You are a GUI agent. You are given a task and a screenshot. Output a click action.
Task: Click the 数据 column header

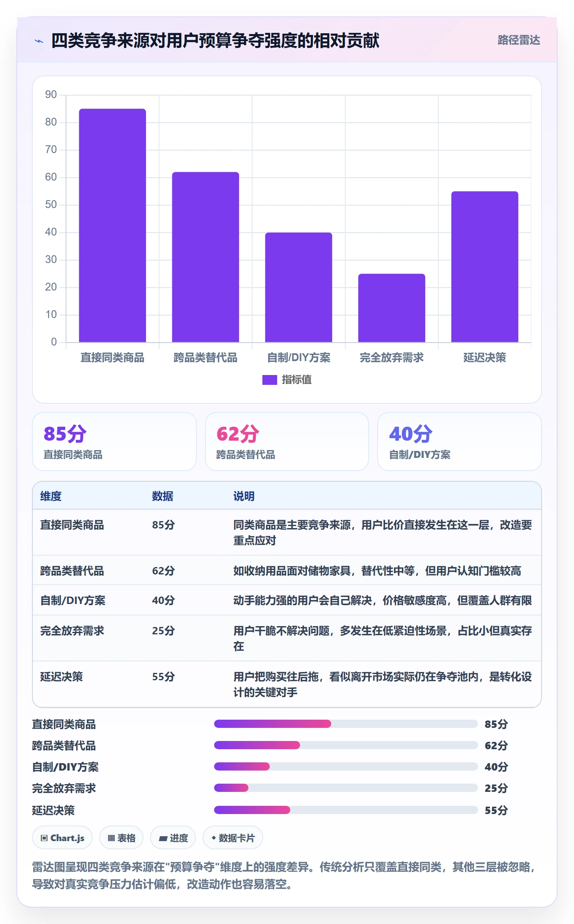(163, 496)
